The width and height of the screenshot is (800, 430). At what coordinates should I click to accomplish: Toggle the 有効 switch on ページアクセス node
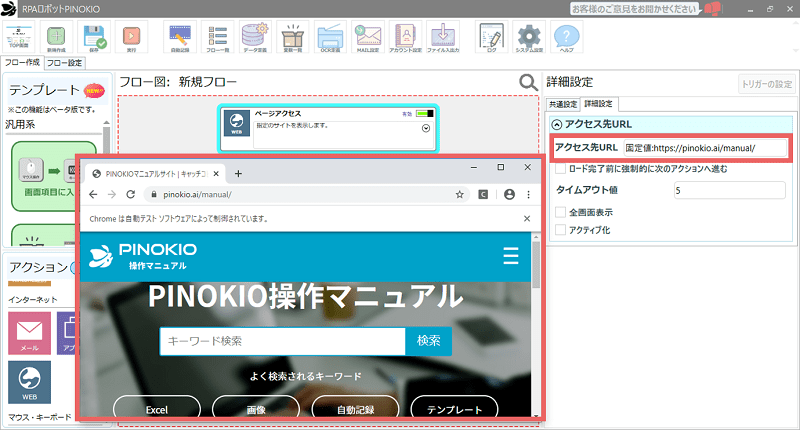click(424, 114)
